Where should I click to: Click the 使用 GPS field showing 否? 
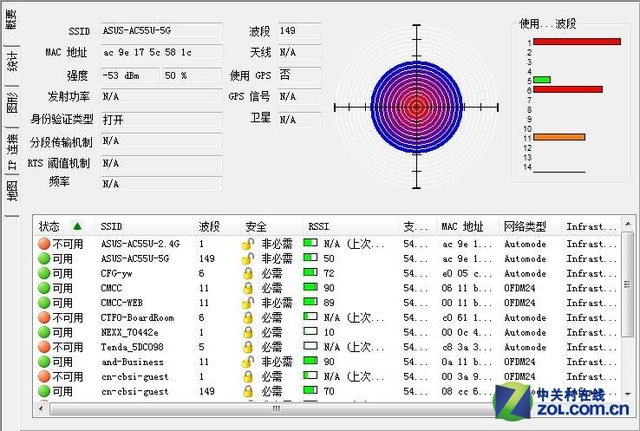pyautogui.click(x=300, y=76)
